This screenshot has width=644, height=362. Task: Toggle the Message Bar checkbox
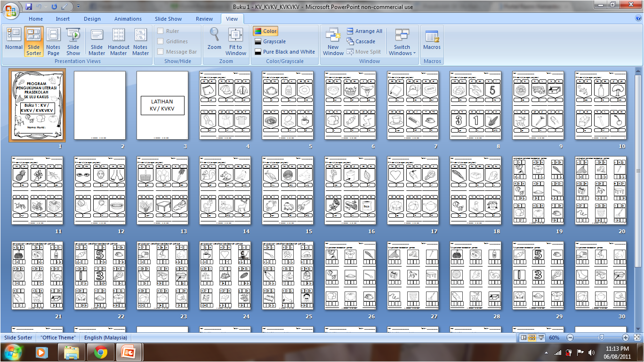click(160, 52)
